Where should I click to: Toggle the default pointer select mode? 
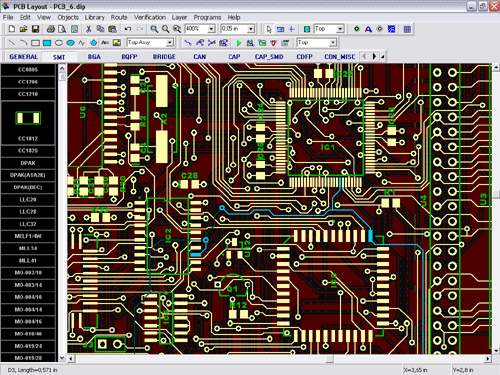[269, 29]
